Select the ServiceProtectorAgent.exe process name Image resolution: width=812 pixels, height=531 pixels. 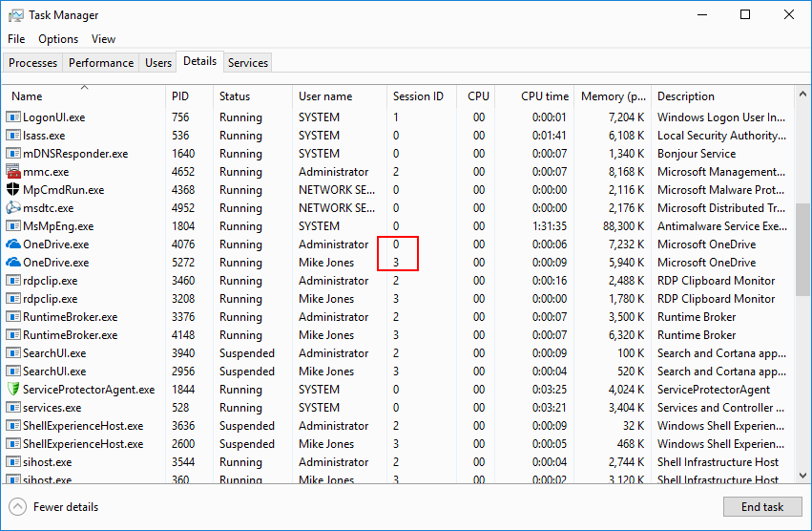[89, 390]
